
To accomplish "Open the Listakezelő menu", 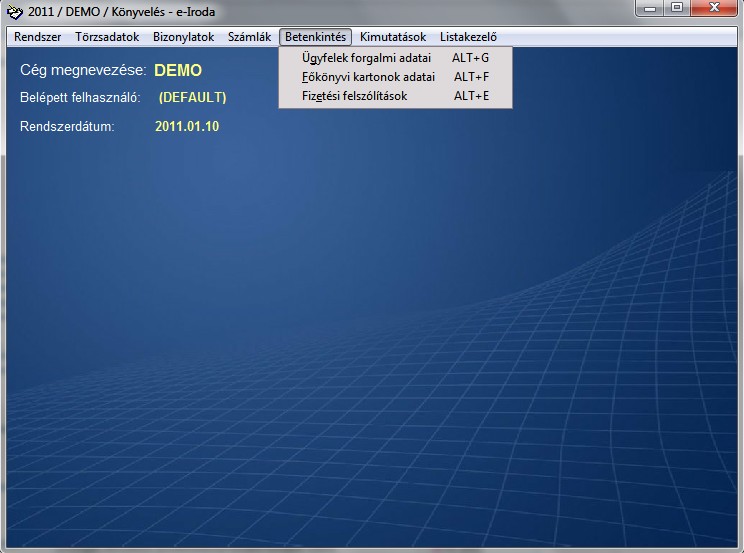I will tap(468, 37).
